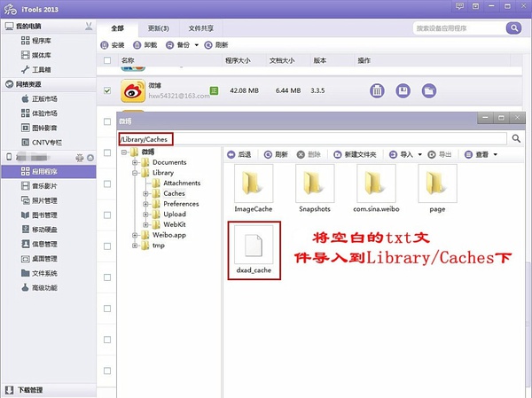
Task: Open 移动硬盘 section
Action: point(39,230)
